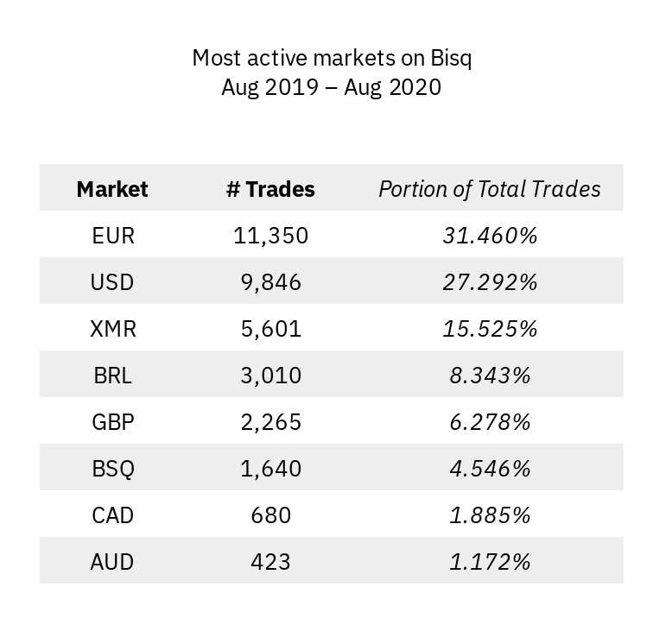This screenshot has width=672, height=625.
Task: Click the "Market" column header
Action: click(x=112, y=189)
